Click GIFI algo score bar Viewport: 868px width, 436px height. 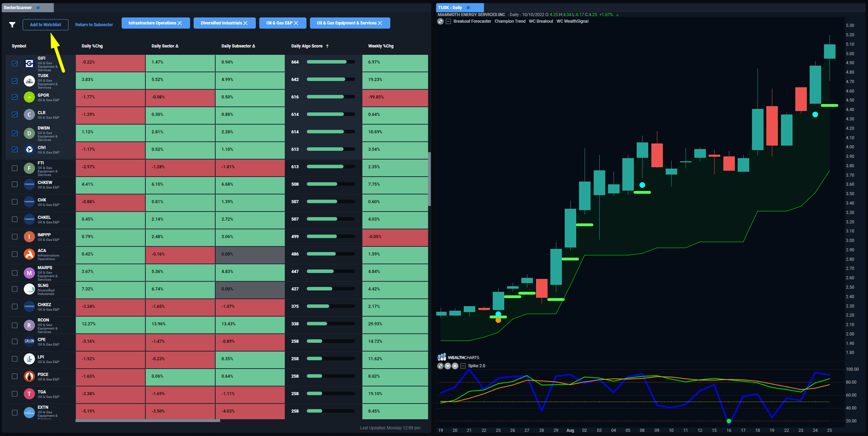point(331,62)
